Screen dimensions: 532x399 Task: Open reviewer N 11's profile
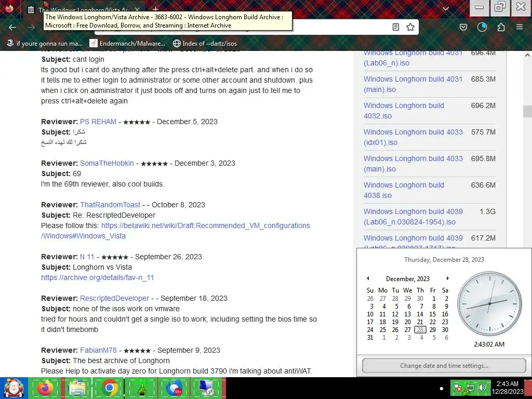coord(87,257)
